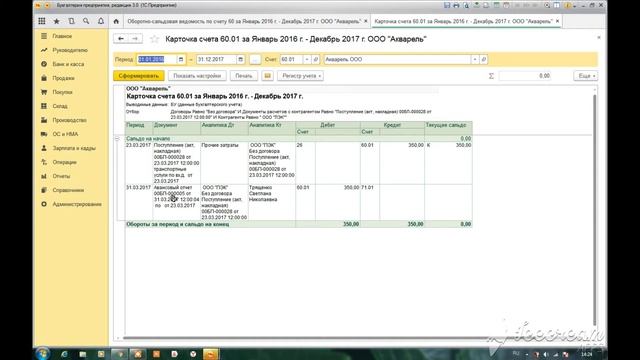The image size is (640, 360).
Task: Expand the account 60.01 dropdown arrow
Action: click(x=307, y=60)
